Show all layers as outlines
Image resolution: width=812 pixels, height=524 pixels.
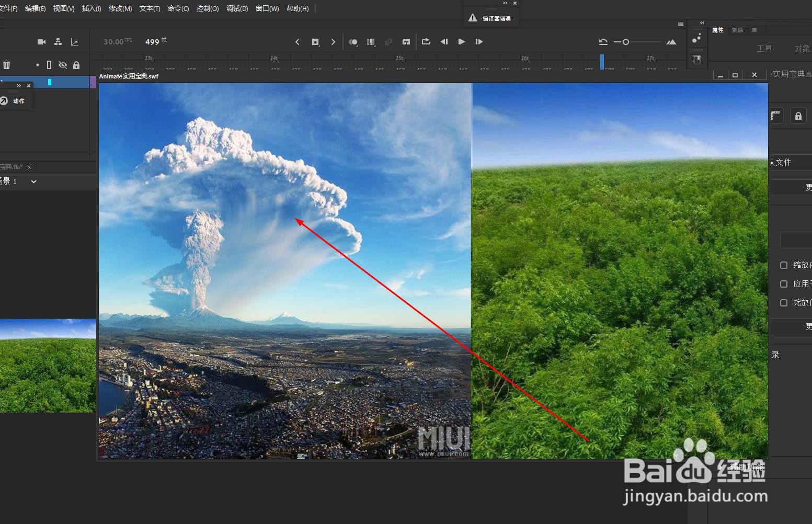pyautogui.click(x=49, y=65)
